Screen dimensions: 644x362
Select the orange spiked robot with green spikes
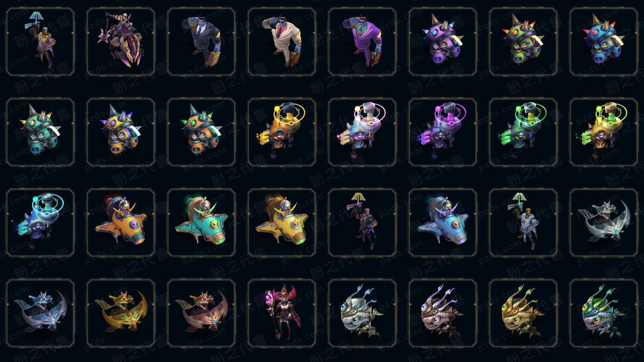pyautogui.click(x=201, y=132)
